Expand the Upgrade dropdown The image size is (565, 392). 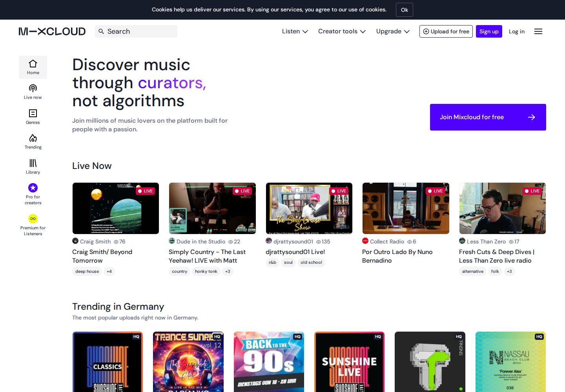(x=393, y=31)
